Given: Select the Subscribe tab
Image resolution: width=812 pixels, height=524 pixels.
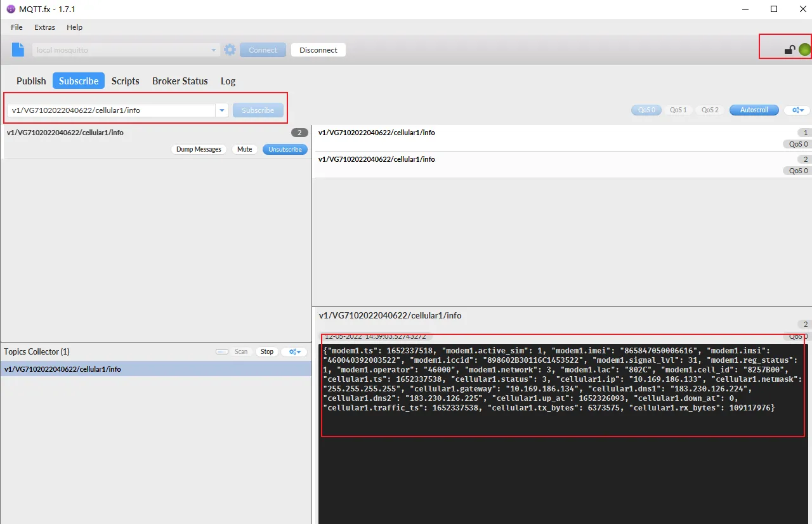Looking at the screenshot, I should [x=79, y=81].
